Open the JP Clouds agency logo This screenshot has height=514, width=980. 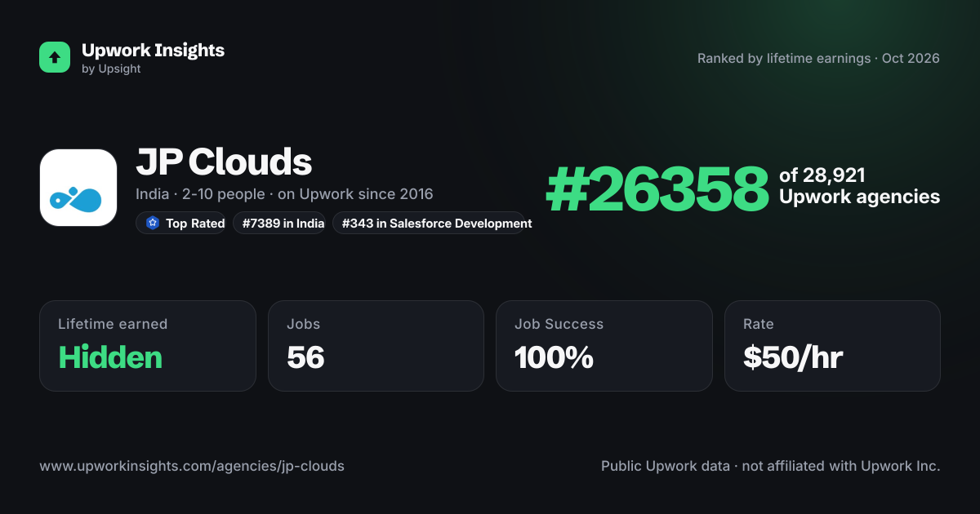(78, 188)
